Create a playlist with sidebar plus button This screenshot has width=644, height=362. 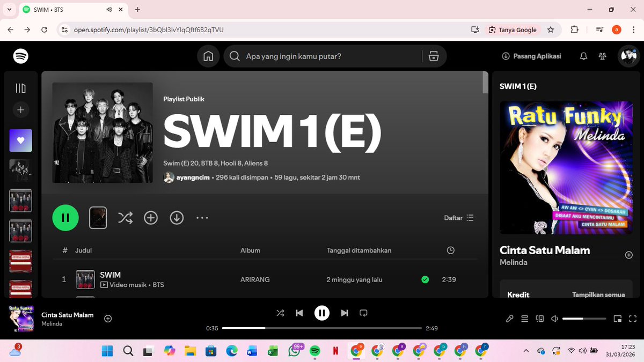coord(20,110)
